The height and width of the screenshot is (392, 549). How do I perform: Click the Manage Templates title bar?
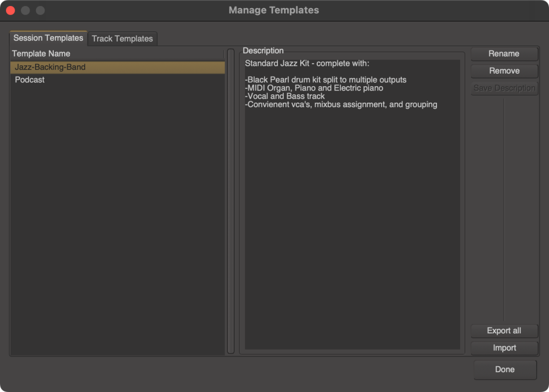(x=273, y=10)
